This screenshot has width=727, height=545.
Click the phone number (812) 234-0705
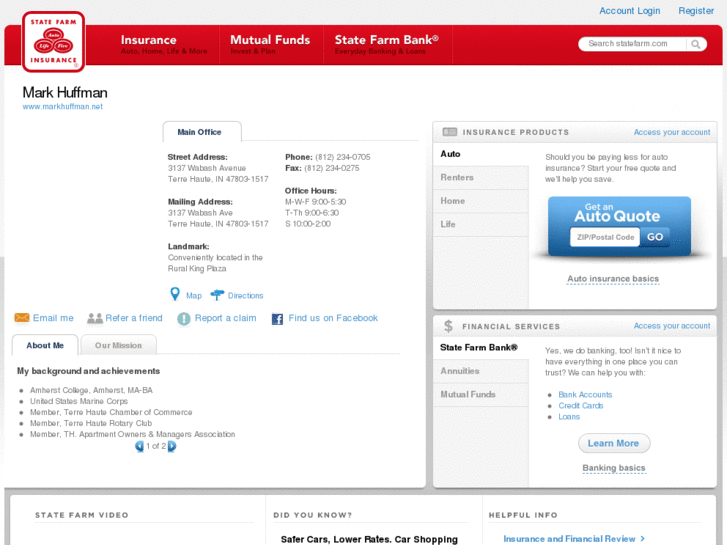[x=343, y=157]
